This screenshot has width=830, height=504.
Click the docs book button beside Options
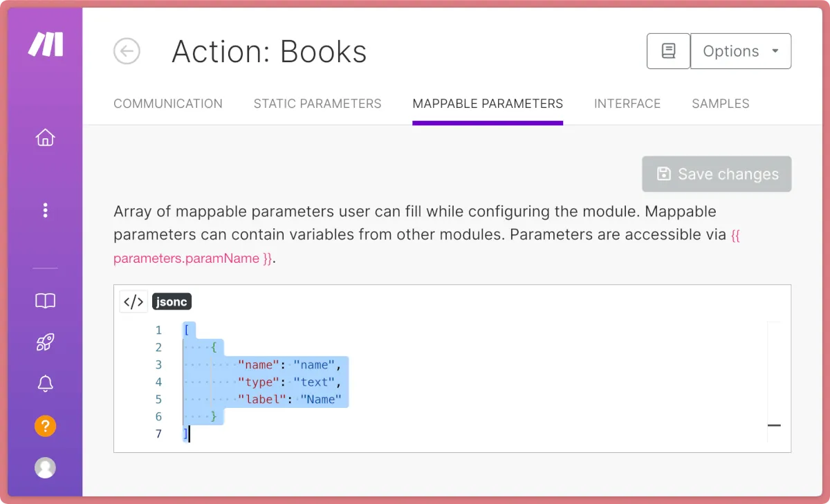coord(668,51)
